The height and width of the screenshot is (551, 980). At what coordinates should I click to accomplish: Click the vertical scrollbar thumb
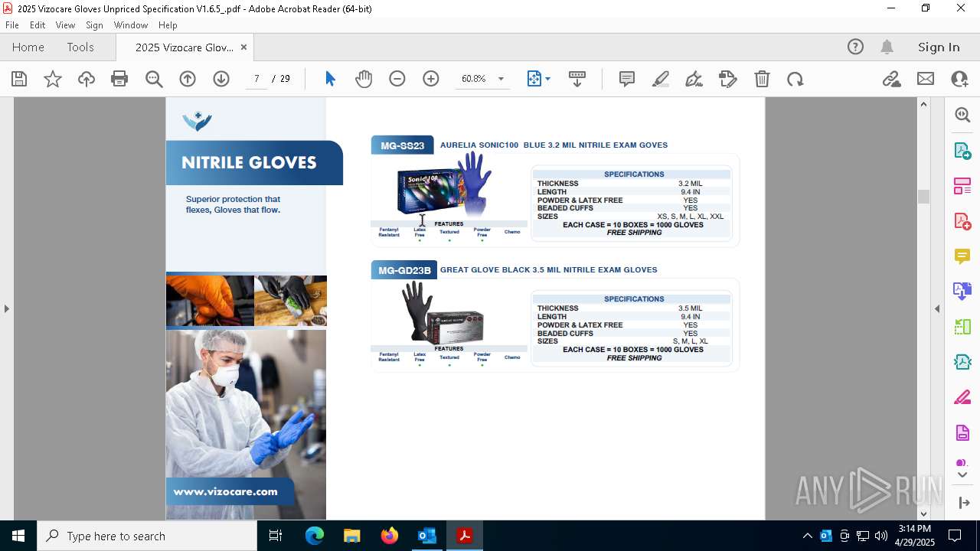(x=923, y=197)
